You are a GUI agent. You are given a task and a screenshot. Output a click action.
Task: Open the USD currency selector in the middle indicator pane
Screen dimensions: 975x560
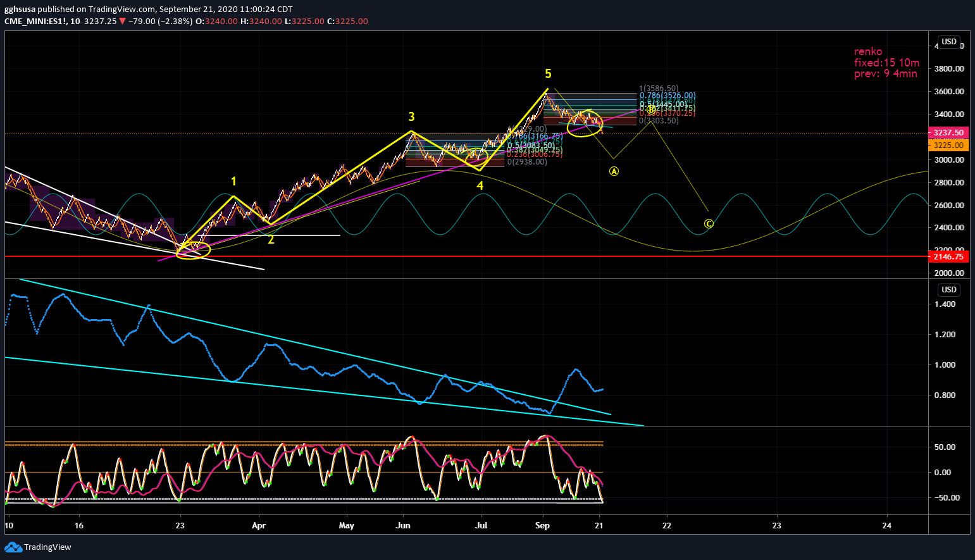[x=948, y=290]
